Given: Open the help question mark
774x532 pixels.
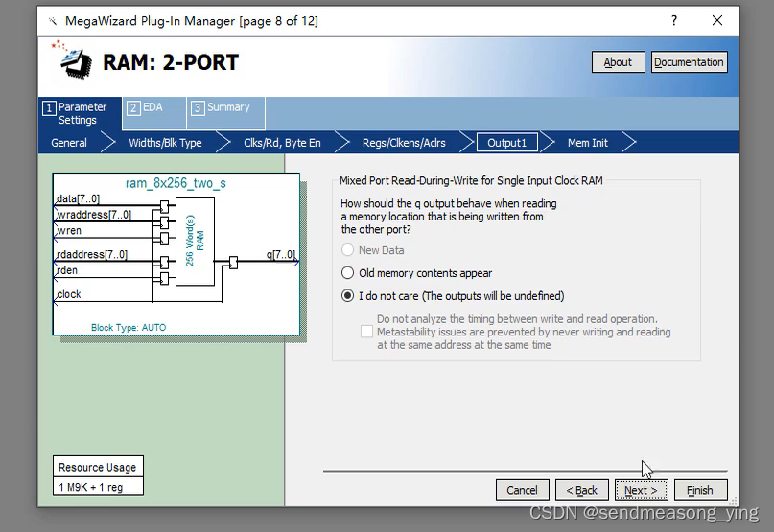Looking at the screenshot, I should [x=674, y=20].
